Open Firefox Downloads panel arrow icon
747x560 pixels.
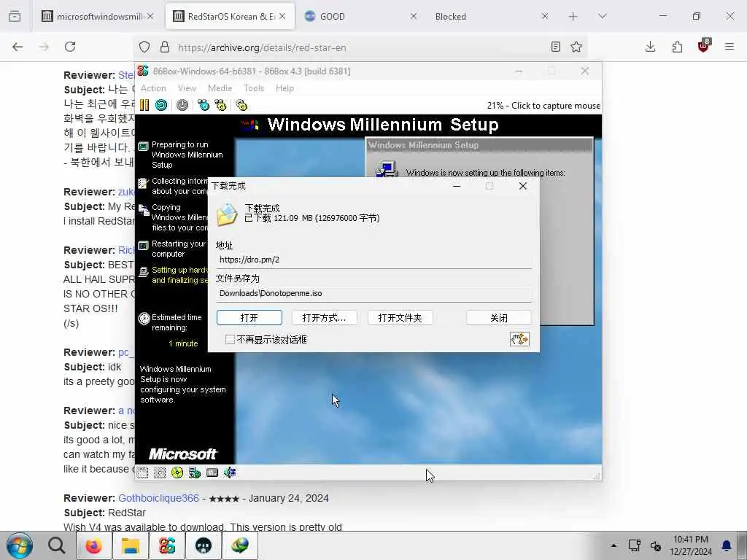(650, 47)
